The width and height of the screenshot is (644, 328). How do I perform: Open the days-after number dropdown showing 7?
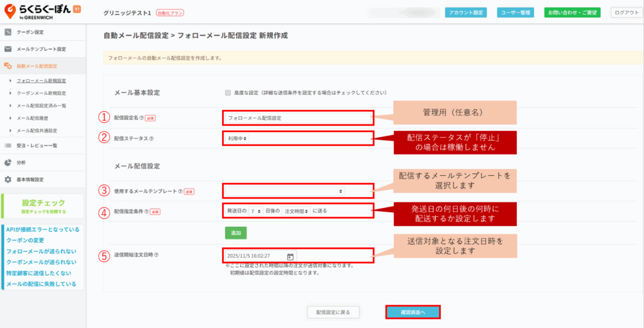255,211
